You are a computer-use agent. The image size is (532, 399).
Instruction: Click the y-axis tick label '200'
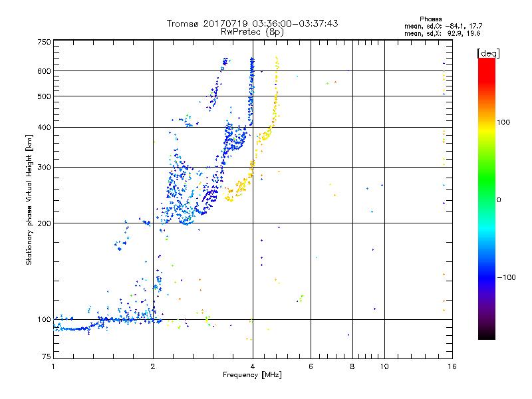click(x=45, y=223)
